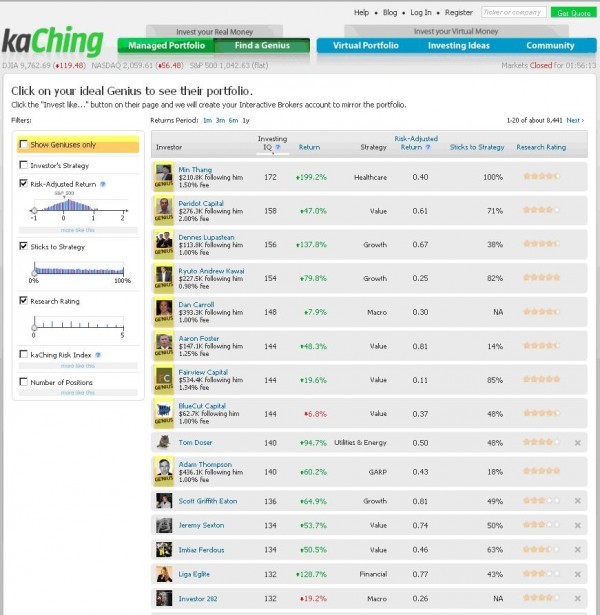600x615 pixels.
Task: Click the Log In link
Action: 420,13
